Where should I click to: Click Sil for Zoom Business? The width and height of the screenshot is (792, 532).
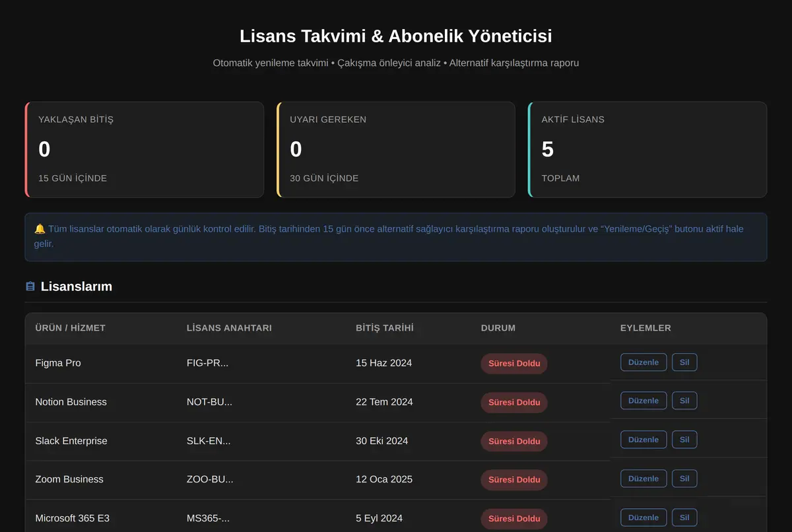[x=684, y=479]
